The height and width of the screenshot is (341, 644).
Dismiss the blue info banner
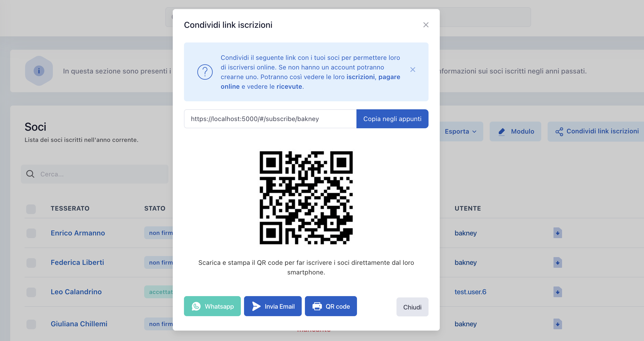point(413,70)
